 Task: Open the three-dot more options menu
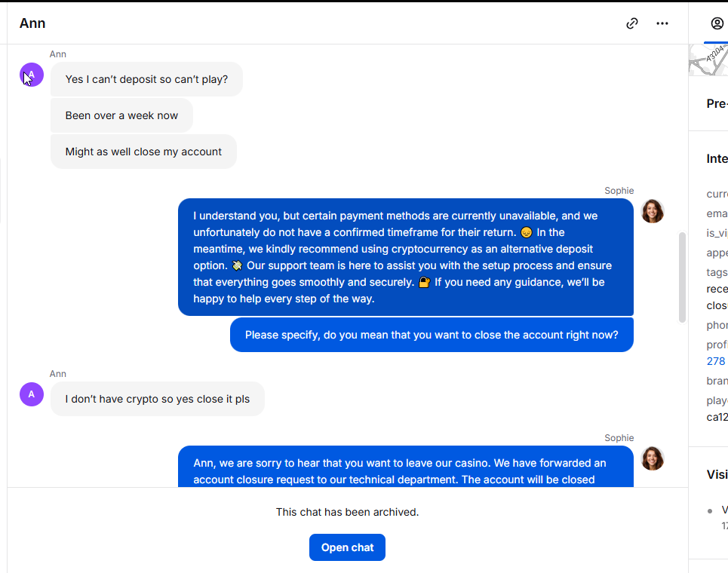662,23
